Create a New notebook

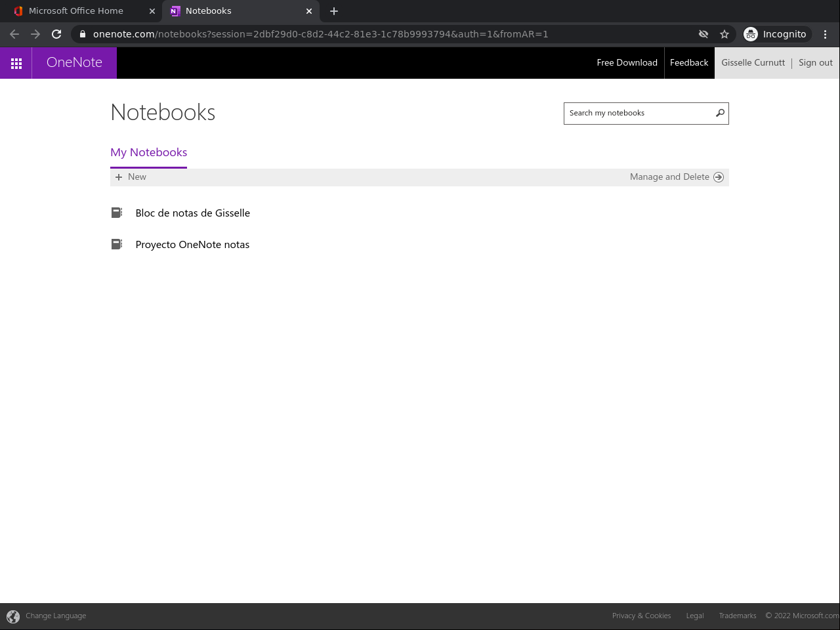click(131, 177)
